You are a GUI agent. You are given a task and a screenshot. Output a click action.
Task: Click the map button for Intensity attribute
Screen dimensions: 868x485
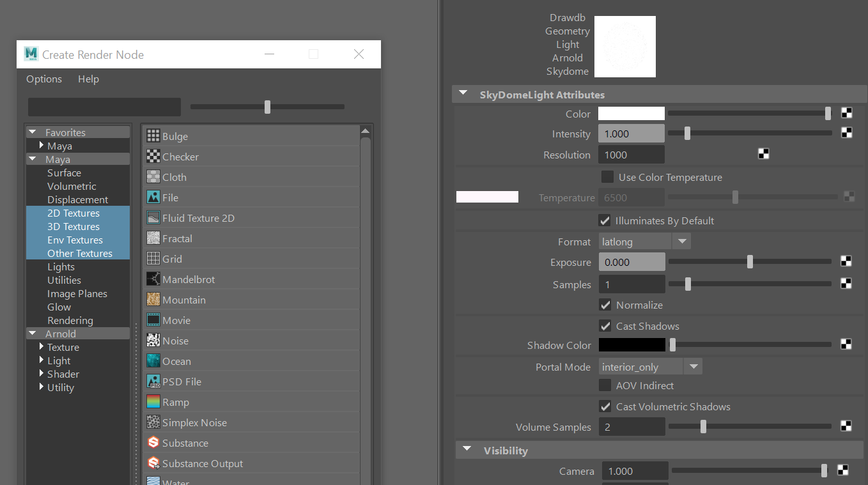(x=846, y=133)
